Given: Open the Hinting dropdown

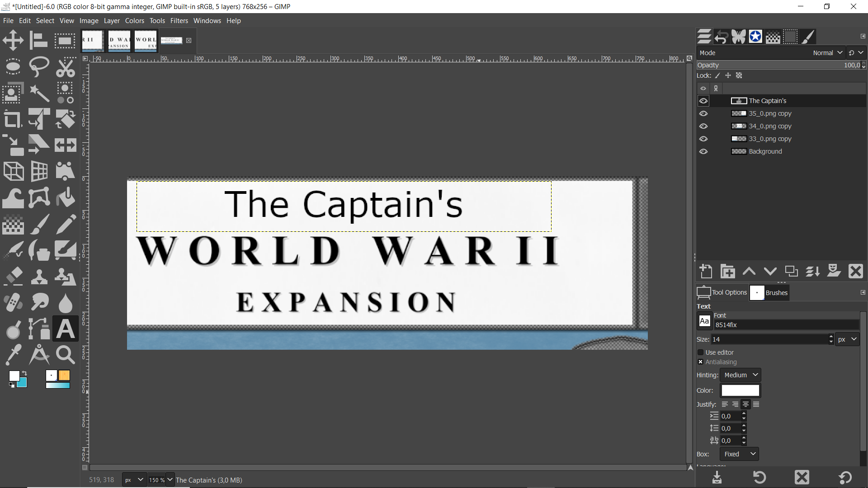Looking at the screenshot, I should (x=741, y=375).
